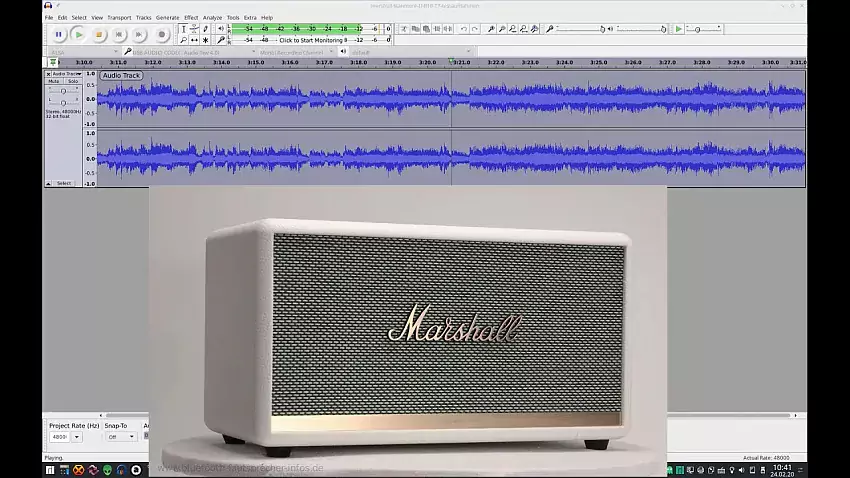Viewport: 850px width, 478px height.
Task: Expand the Project Rate dropdown arrow
Action: click(76, 437)
